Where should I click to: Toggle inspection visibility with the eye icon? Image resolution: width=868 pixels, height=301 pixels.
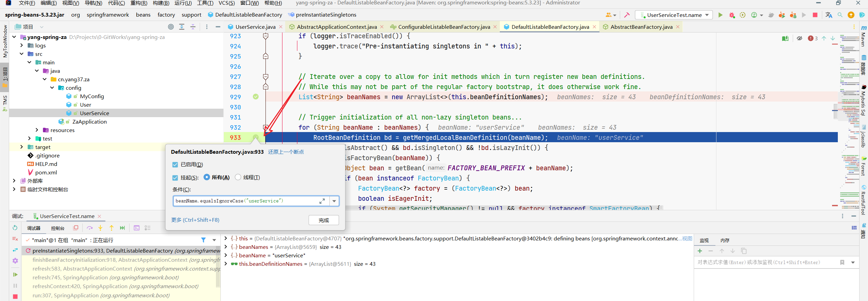pyautogui.click(x=800, y=38)
